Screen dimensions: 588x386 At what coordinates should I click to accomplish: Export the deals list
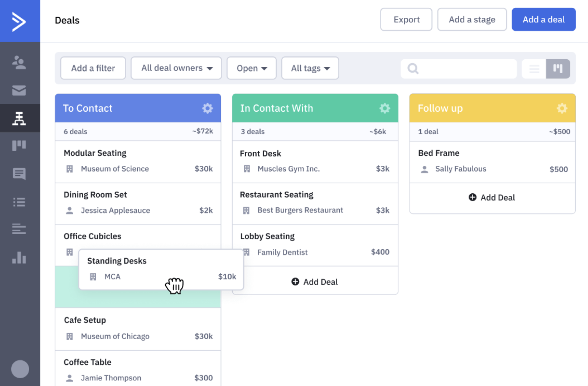pyautogui.click(x=406, y=20)
